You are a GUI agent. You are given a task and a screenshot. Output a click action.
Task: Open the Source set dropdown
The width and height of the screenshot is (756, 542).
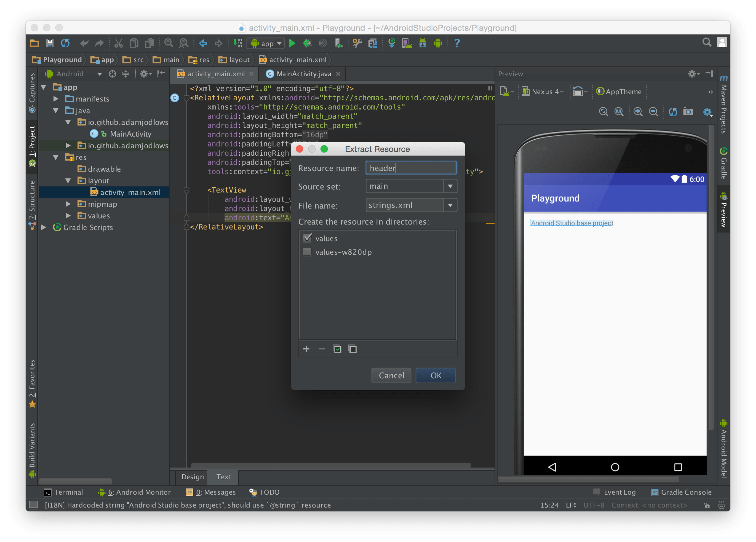[450, 186]
